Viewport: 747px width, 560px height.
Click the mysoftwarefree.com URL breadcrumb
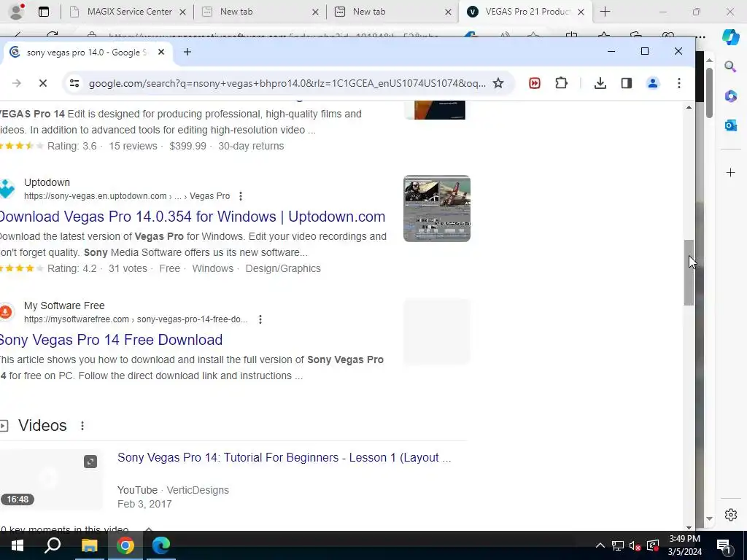point(136,319)
